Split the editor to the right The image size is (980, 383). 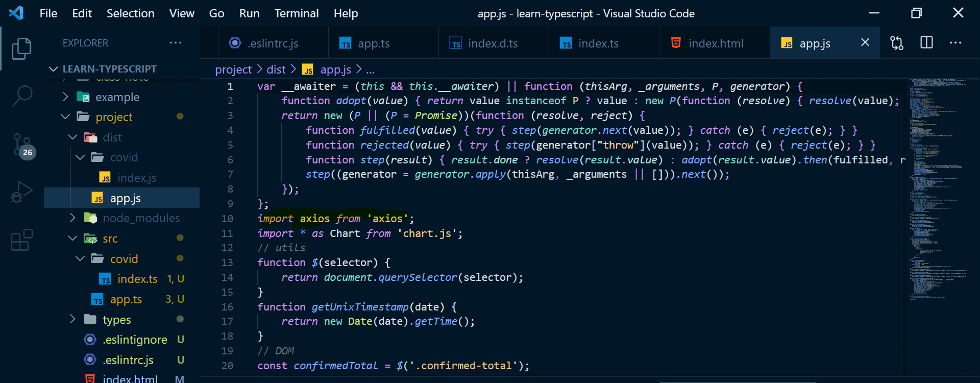coord(926,43)
